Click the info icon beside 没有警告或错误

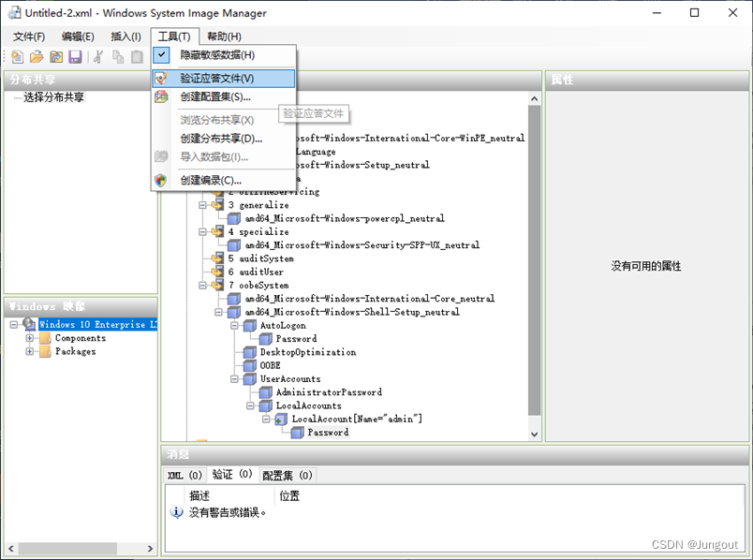(177, 512)
